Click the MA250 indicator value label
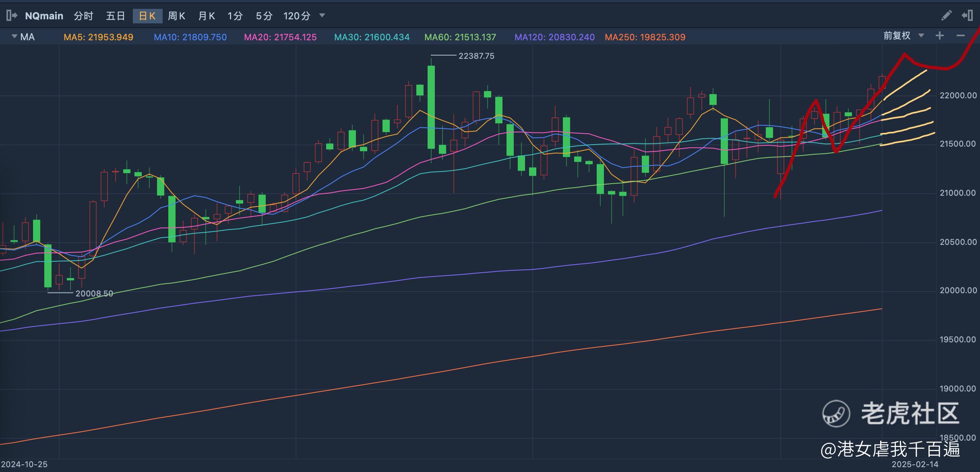The height and width of the screenshot is (472, 980). coord(645,37)
